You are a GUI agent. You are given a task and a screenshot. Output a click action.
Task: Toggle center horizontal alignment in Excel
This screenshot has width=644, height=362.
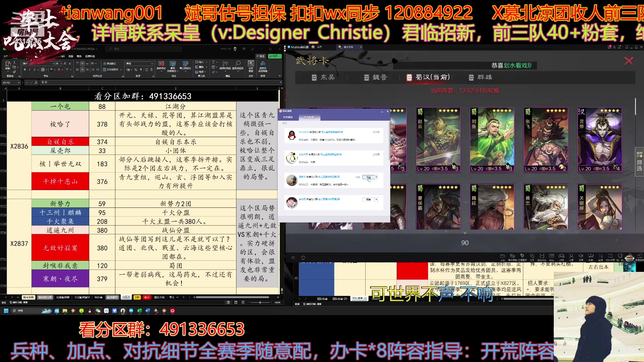[83, 69]
